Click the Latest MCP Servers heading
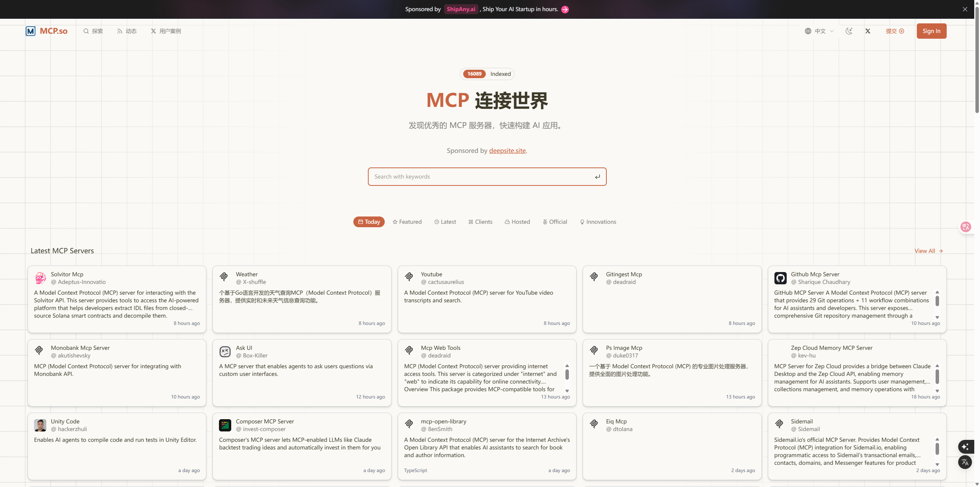Image resolution: width=980 pixels, height=487 pixels. [62, 251]
